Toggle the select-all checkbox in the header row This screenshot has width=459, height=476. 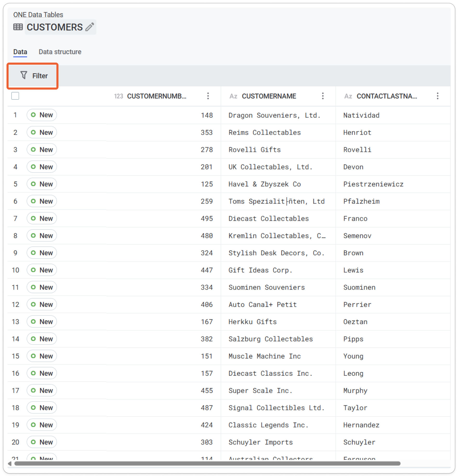tap(15, 96)
